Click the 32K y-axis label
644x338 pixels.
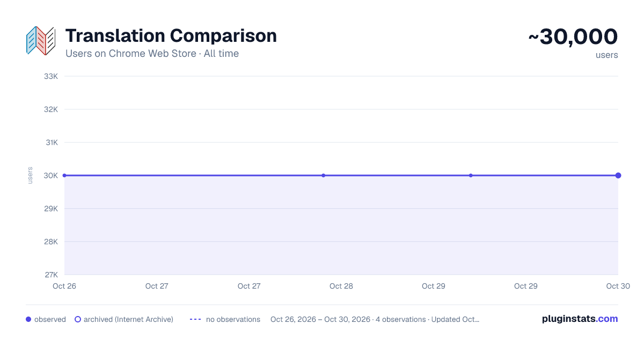50,109
